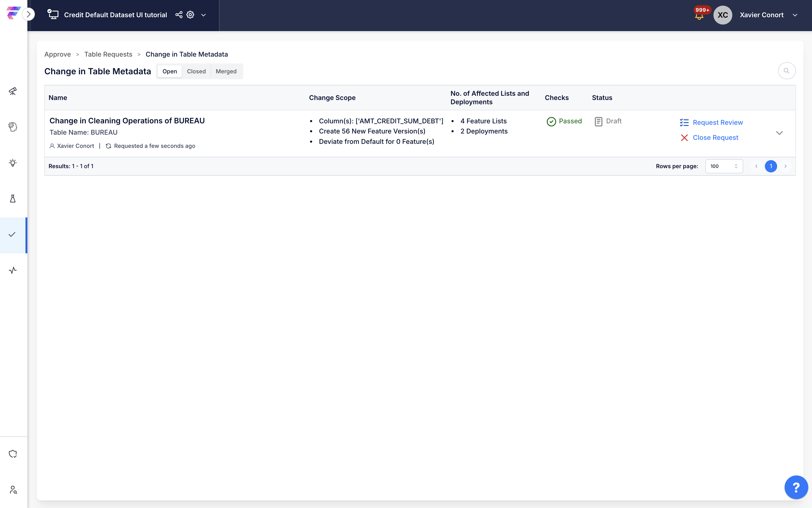Switch to the Merged tab
Screen dimensions: 812x508
tap(226, 71)
